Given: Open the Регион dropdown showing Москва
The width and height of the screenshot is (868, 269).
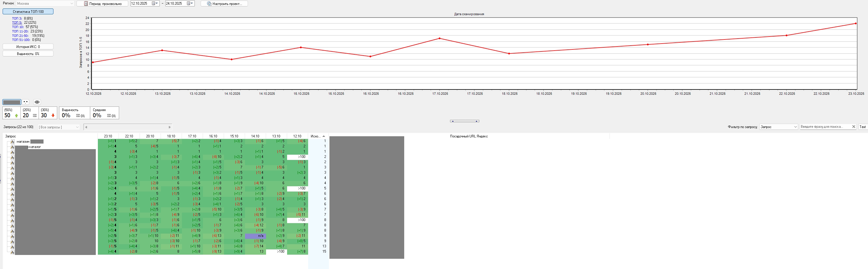Looking at the screenshot, I should (45, 4).
